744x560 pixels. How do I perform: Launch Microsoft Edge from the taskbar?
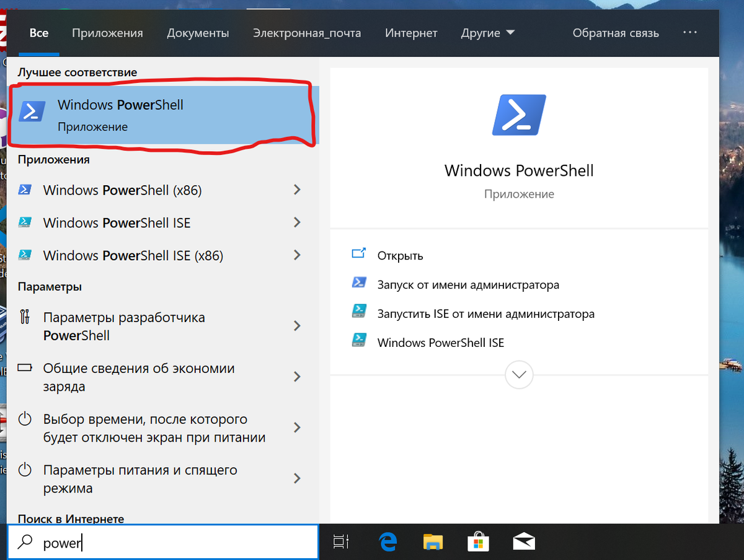click(387, 542)
